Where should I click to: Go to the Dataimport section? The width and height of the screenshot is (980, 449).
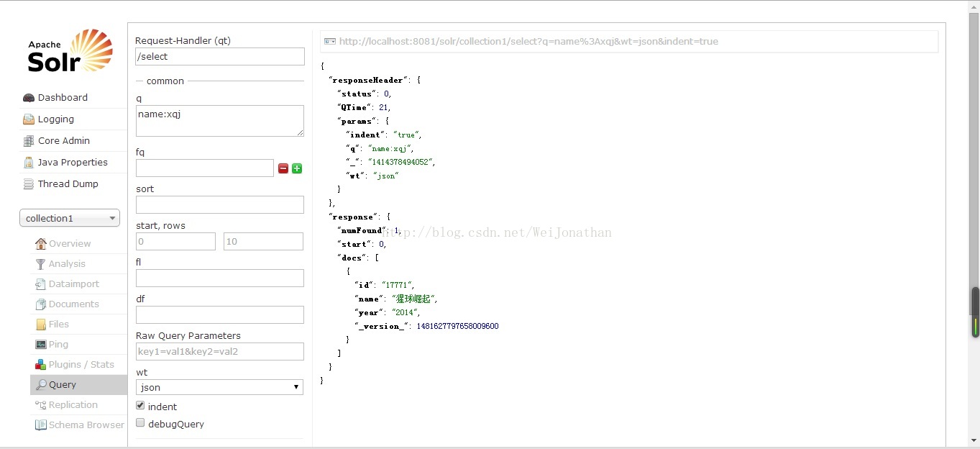click(73, 284)
